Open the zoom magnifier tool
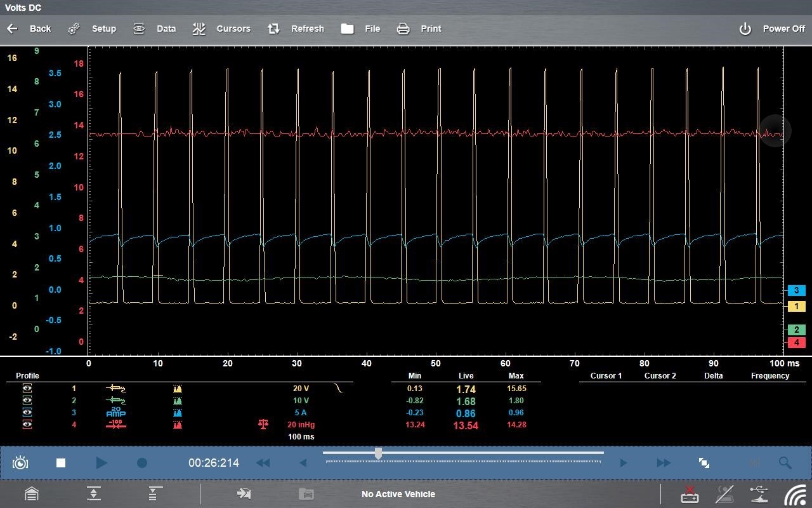This screenshot has height=508, width=812. (785, 463)
